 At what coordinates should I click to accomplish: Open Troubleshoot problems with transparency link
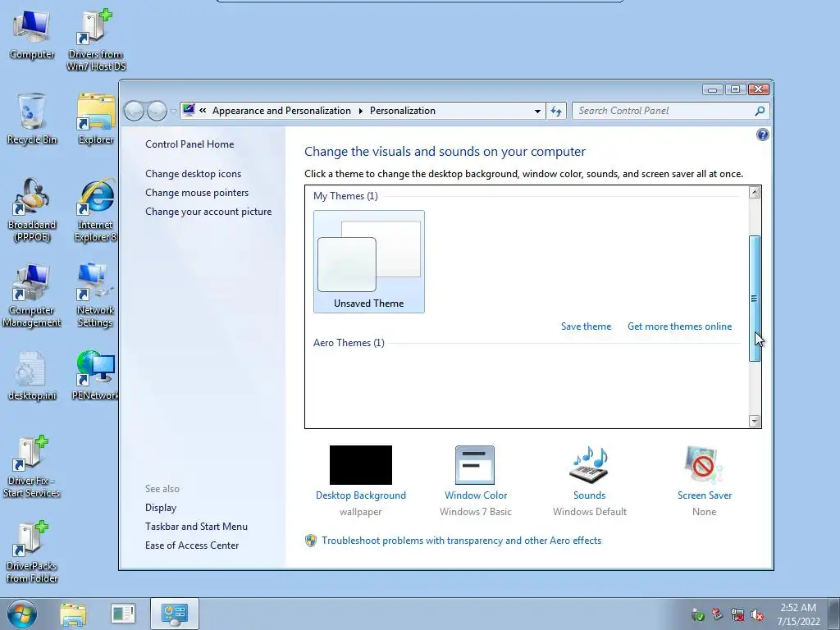462,541
